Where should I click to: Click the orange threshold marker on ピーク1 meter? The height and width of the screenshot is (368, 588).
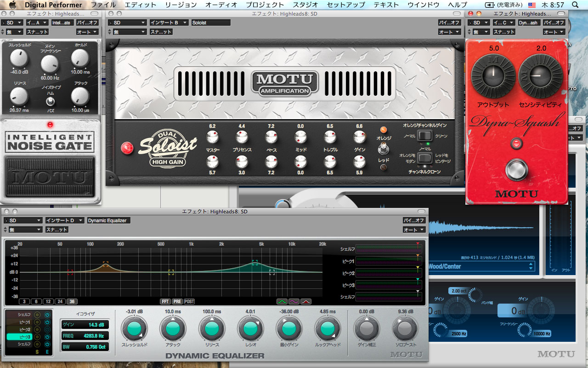click(x=418, y=255)
